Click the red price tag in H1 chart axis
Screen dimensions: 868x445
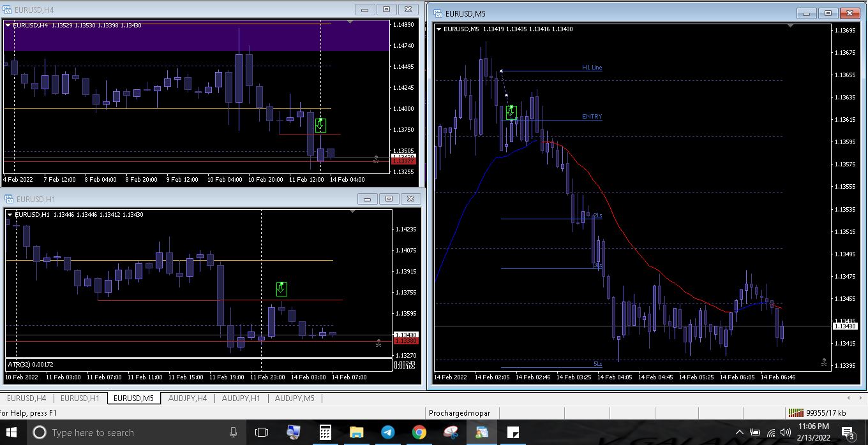pyautogui.click(x=405, y=341)
